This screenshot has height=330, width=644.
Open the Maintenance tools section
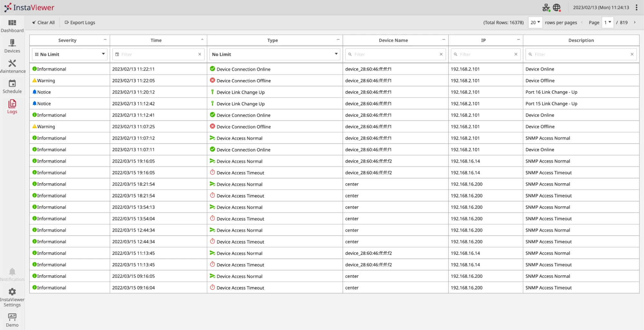12,67
